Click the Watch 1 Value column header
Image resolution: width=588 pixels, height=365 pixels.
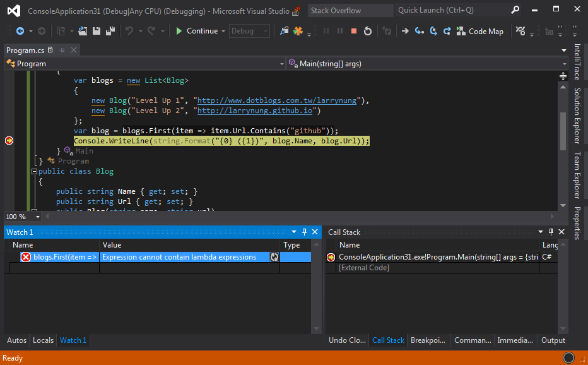[189, 245]
